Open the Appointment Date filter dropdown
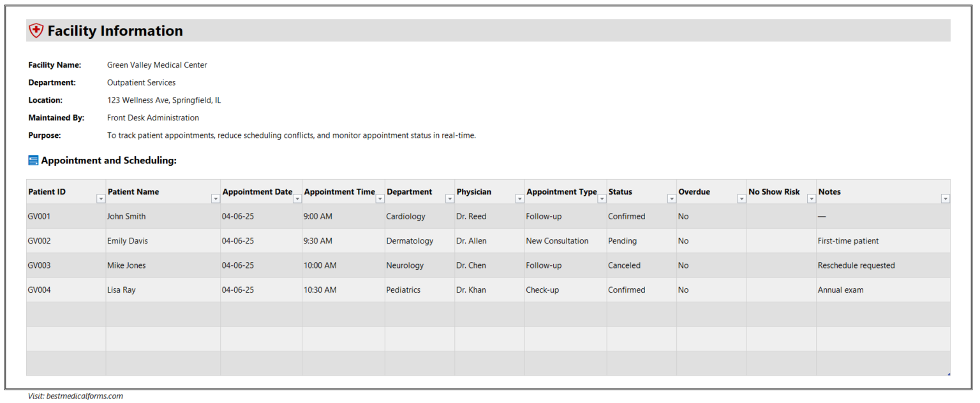 click(x=297, y=199)
